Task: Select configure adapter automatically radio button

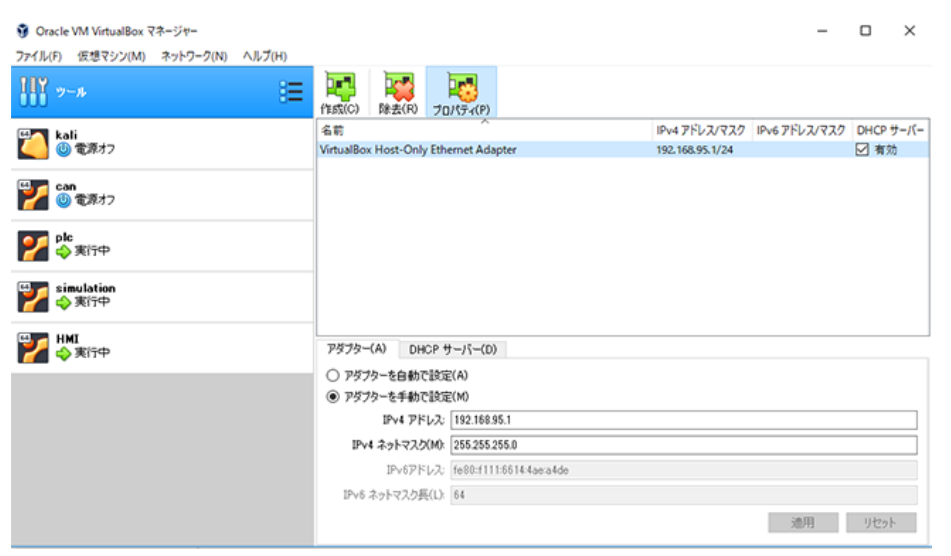Action: point(332,375)
